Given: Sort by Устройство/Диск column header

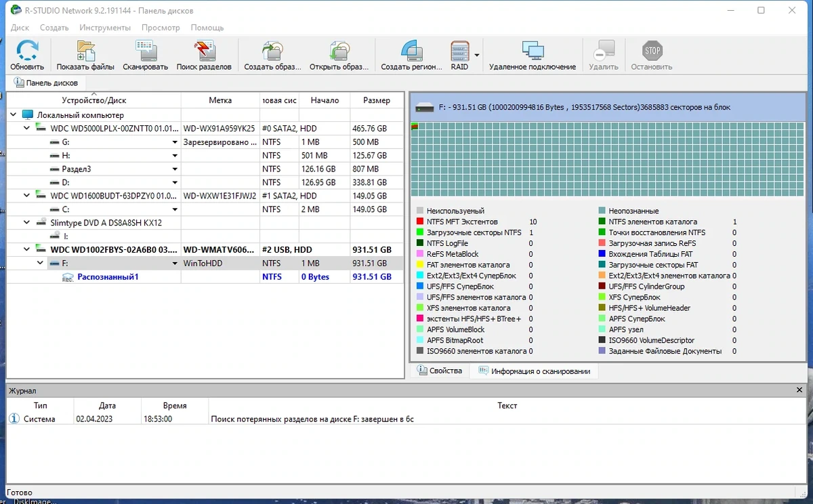Looking at the screenshot, I should (x=94, y=100).
